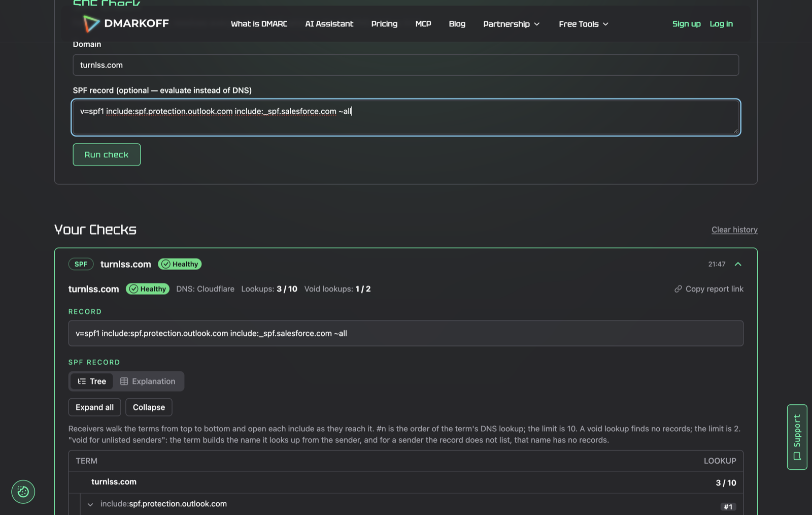Collapse the turnlss.com check card chevron
The height and width of the screenshot is (515, 812).
pos(738,264)
